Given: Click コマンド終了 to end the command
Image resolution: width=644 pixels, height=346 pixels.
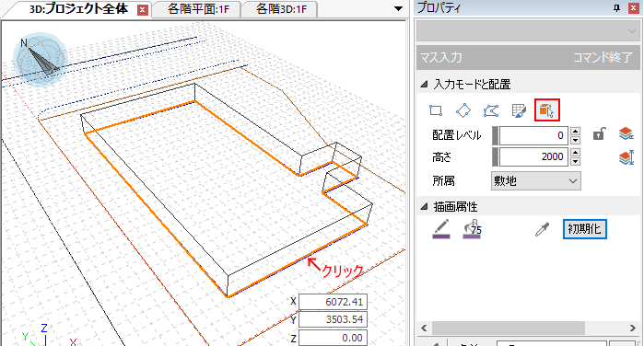Looking at the screenshot, I should coord(603,57).
